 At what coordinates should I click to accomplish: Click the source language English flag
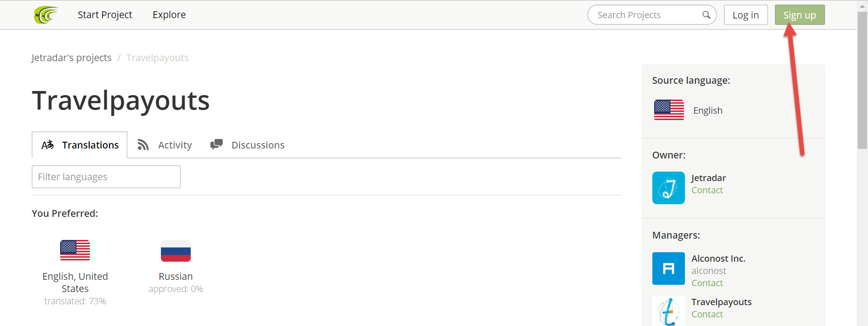tap(669, 110)
